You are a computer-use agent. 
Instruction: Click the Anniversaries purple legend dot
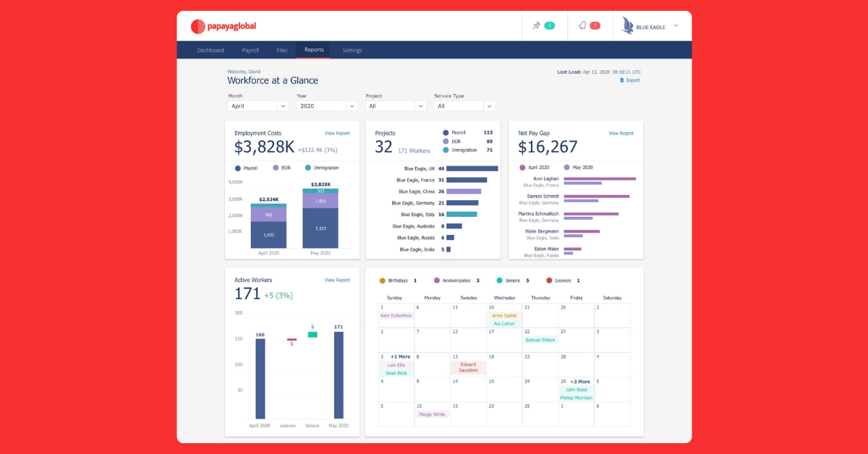pos(437,280)
